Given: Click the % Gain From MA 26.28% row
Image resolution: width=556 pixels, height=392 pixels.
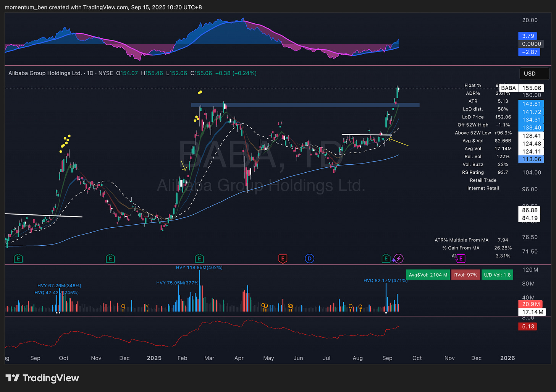Looking at the screenshot, I should point(477,248).
